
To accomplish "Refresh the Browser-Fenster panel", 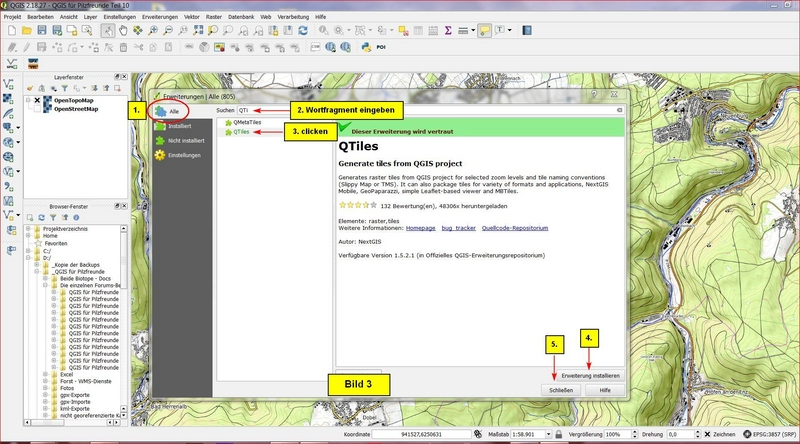I will coord(41,218).
